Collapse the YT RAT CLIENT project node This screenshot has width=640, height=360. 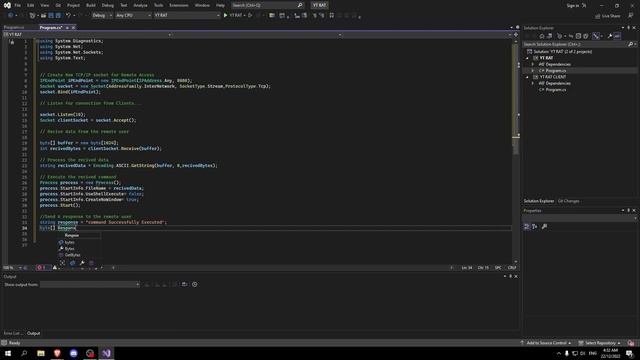point(527,77)
